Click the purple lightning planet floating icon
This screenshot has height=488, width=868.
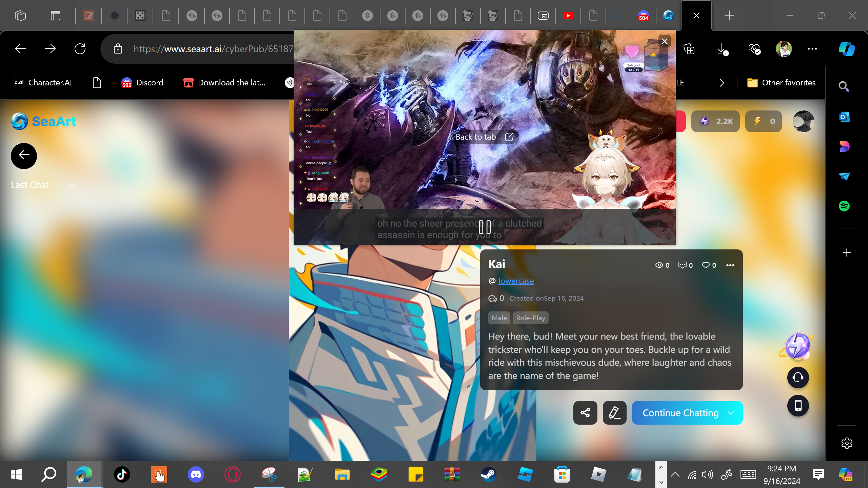click(796, 346)
